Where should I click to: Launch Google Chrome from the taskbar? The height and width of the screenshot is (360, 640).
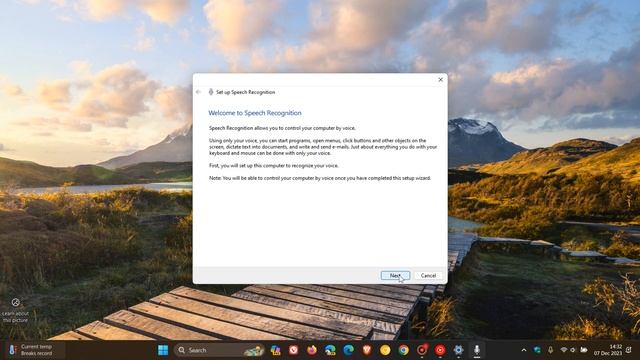tap(403, 350)
